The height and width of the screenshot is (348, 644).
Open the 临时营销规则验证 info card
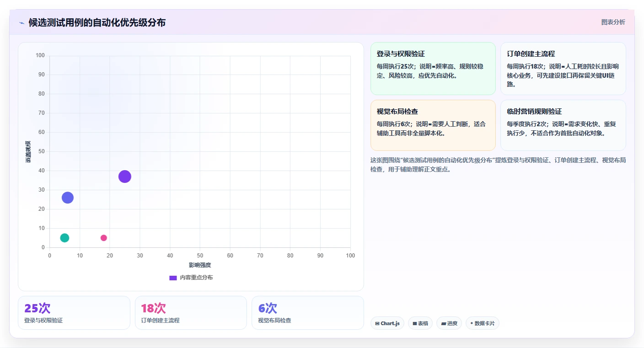point(563,125)
